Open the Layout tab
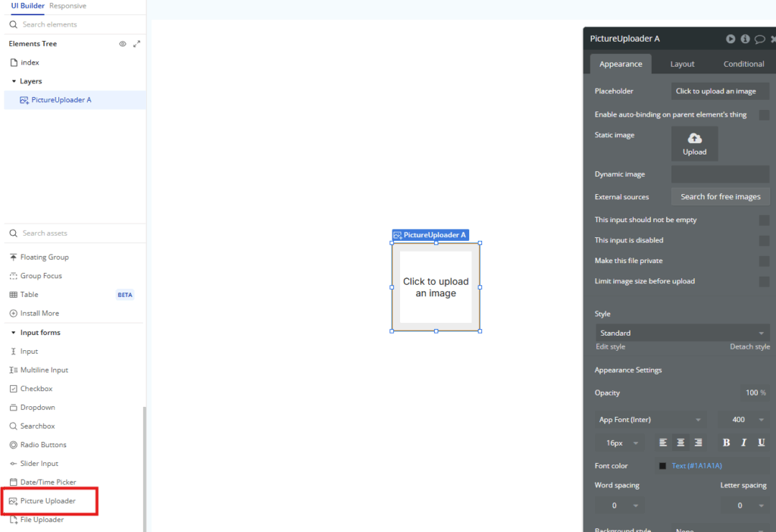776x532 pixels. coord(682,64)
